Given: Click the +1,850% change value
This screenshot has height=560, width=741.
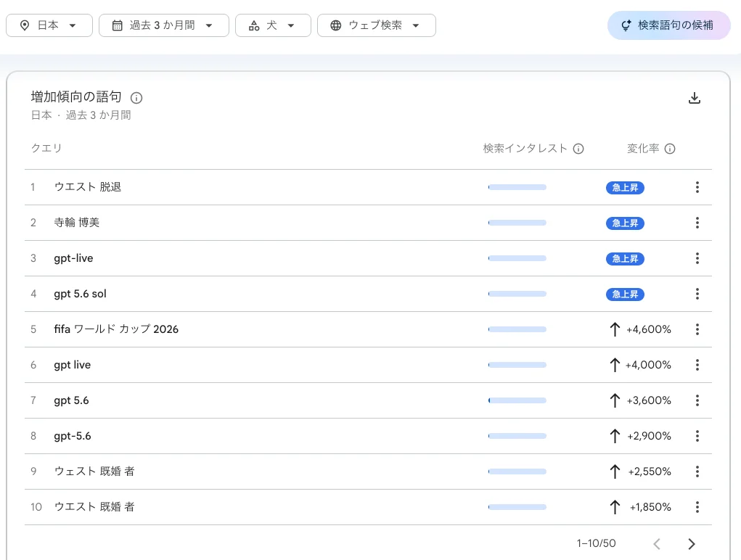Looking at the screenshot, I should pyautogui.click(x=650, y=507).
